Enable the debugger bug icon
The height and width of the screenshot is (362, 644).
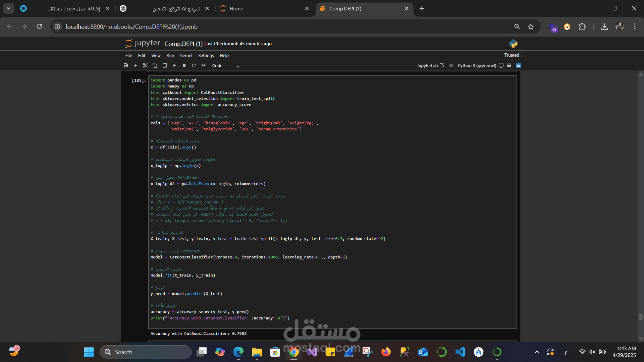(x=451, y=65)
